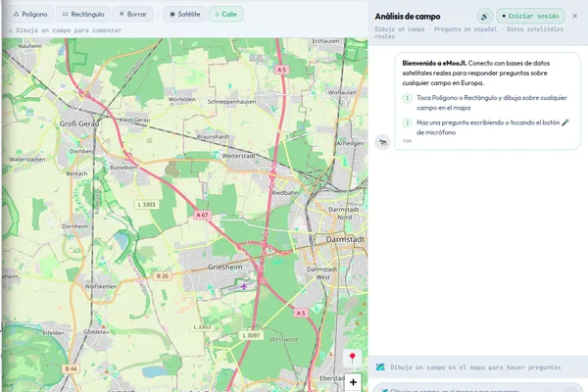This screenshot has width=588, height=392.
Task: Click the Schneppenhausen label on map
Action: tap(231, 102)
